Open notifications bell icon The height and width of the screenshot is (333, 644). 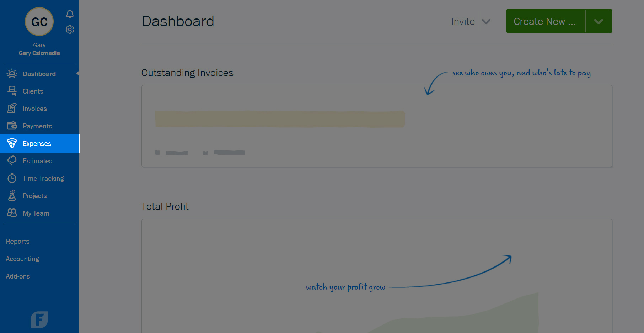(x=70, y=14)
